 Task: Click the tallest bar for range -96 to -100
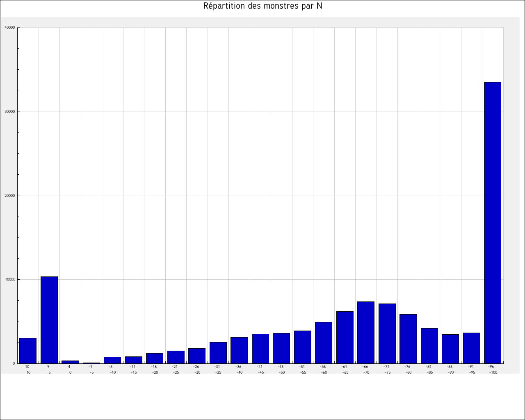click(x=493, y=223)
